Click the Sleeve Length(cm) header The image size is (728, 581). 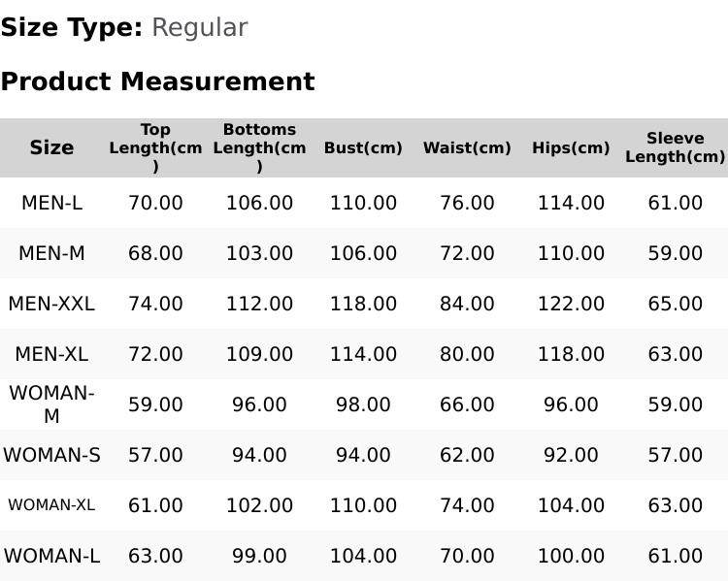click(x=675, y=147)
